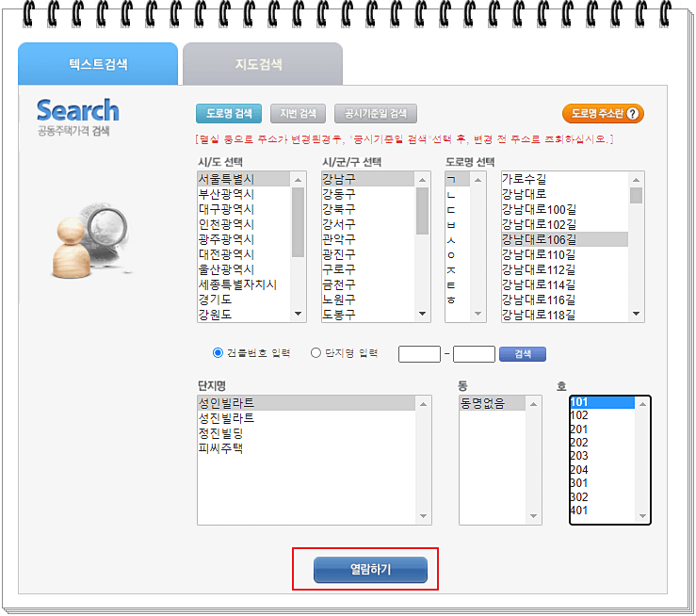Screen dimensions: 696x616
Task: Open the 도로명주소란 help button
Action: 603,114
